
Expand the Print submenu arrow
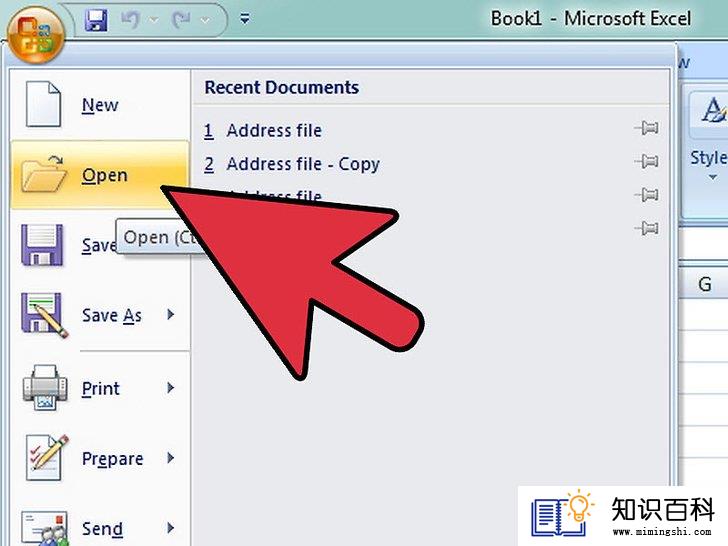coord(170,388)
